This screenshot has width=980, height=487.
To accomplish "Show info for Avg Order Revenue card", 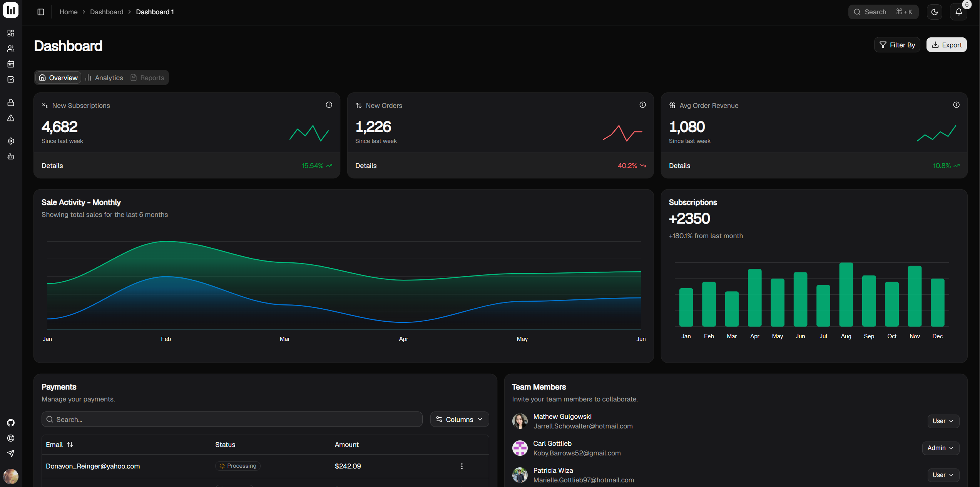I will 957,105.
